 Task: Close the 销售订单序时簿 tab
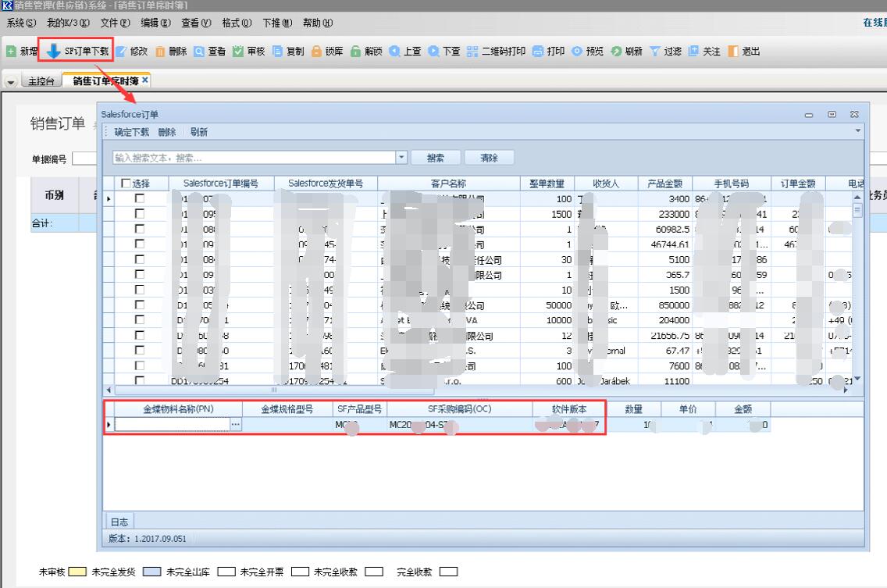point(145,80)
